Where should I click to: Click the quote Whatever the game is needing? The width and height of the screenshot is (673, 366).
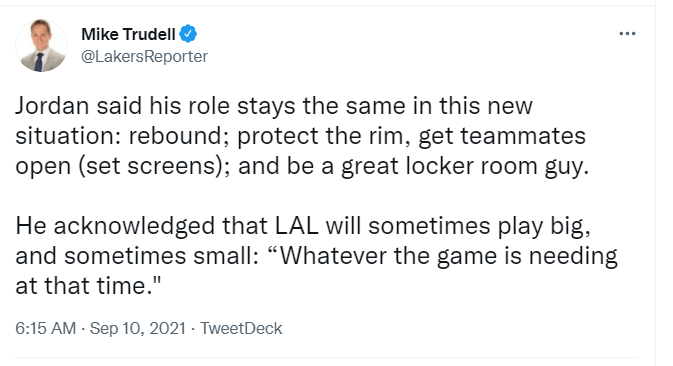(x=442, y=256)
